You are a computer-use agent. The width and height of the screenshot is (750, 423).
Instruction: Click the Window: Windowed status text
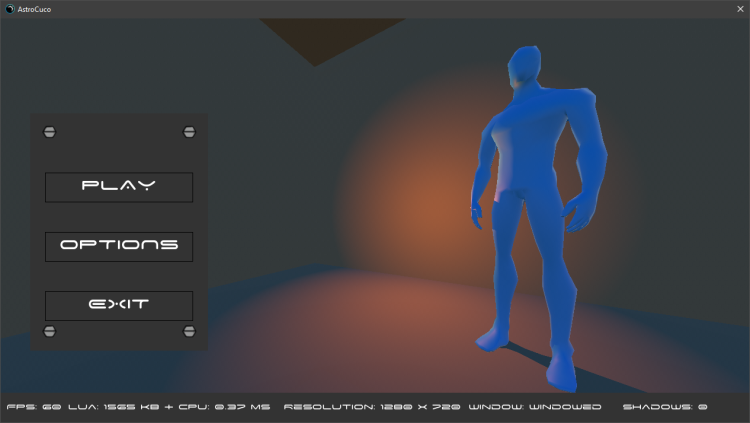[535, 407]
